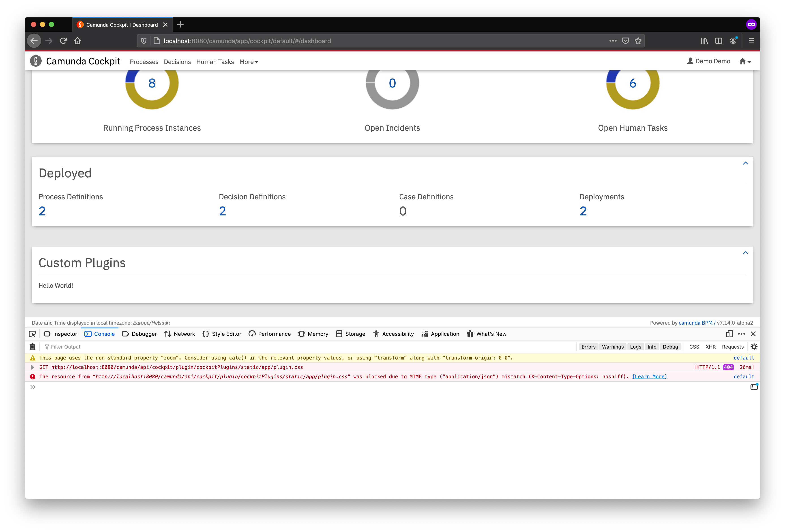Switch to the Debugger DevTools tab
This screenshot has width=785, height=532.
139,334
